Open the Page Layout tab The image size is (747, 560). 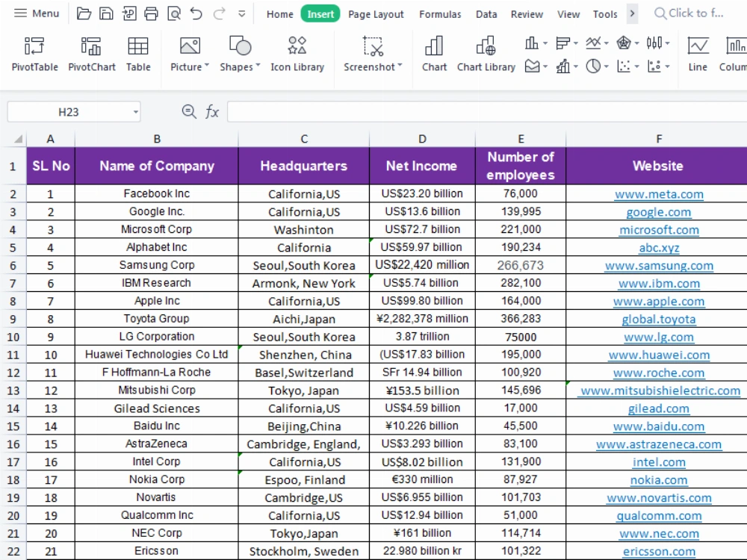tap(376, 14)
